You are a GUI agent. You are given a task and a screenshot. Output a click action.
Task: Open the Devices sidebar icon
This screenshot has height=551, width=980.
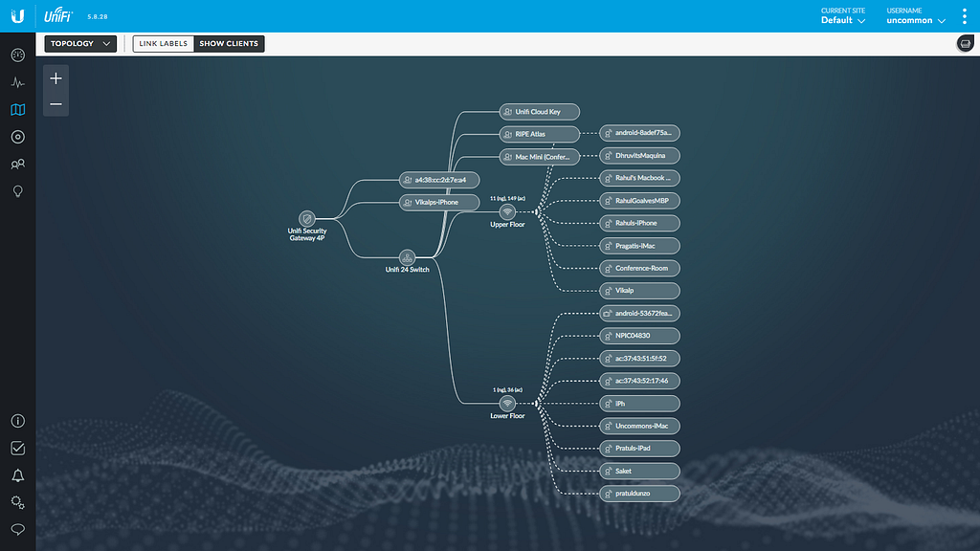17,137
